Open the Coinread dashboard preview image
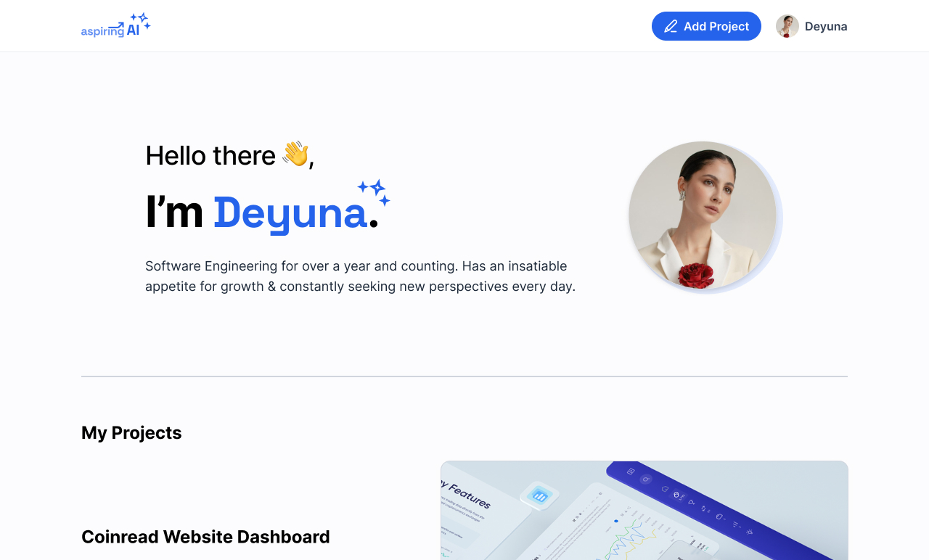Image resolution: width=929 pixels, height=560 pixels. [644, 511]
